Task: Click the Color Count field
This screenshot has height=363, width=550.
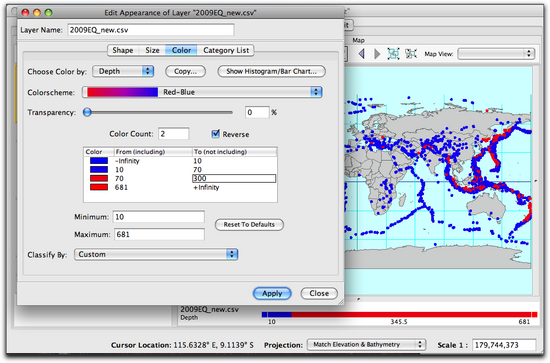Action: pyautogui.click(x=174, y=134)
